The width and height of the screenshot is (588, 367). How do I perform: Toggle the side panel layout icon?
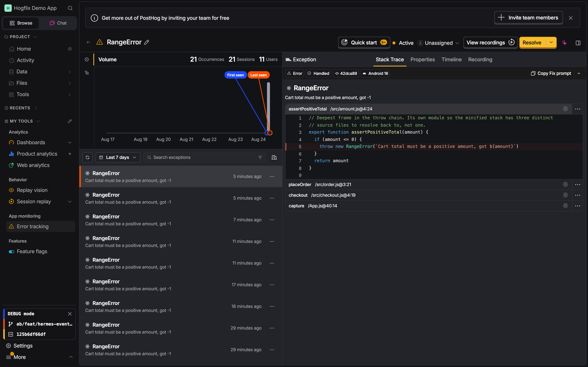(578, 43)
